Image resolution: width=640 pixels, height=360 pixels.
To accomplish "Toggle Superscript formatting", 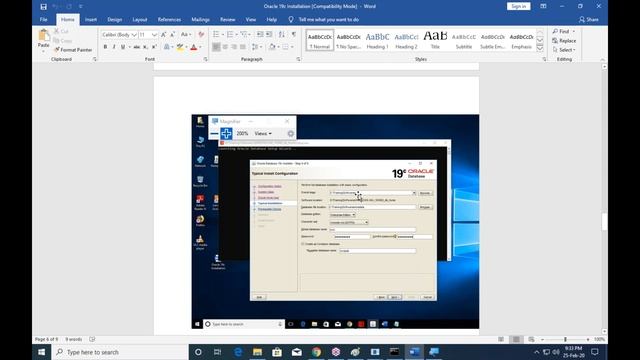I will [154, 47].
